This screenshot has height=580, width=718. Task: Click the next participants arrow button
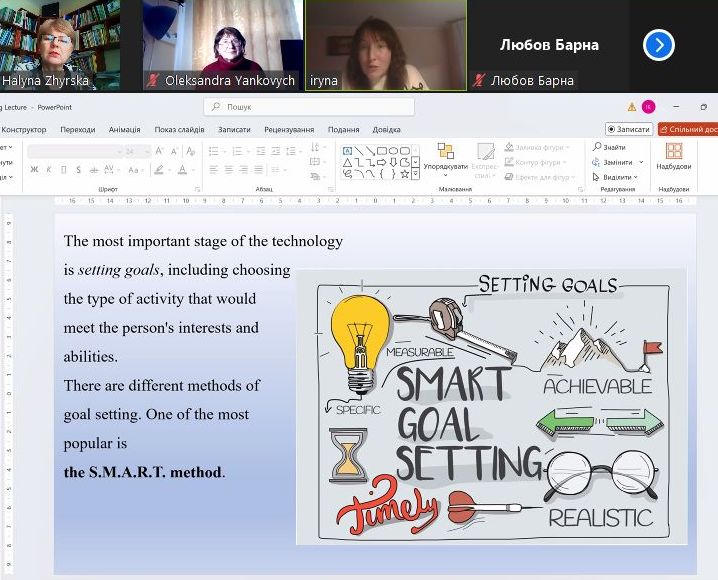click(658, 45)
